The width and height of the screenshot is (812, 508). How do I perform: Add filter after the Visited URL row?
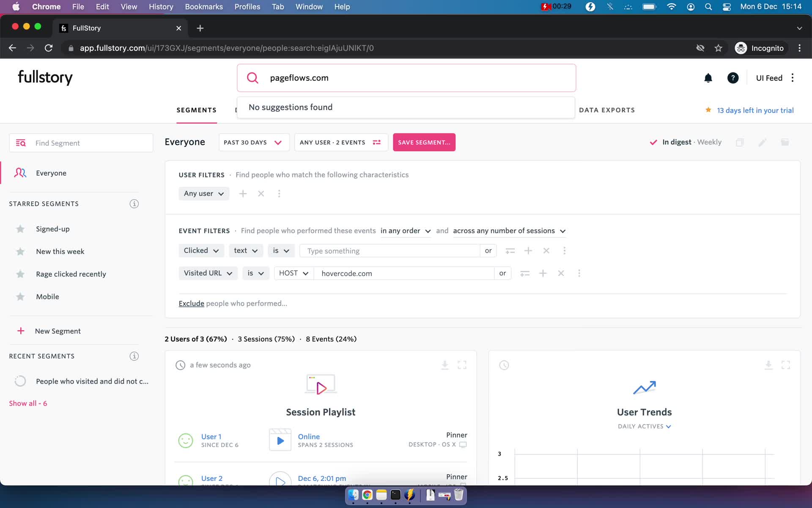click(x=543, y=273)
